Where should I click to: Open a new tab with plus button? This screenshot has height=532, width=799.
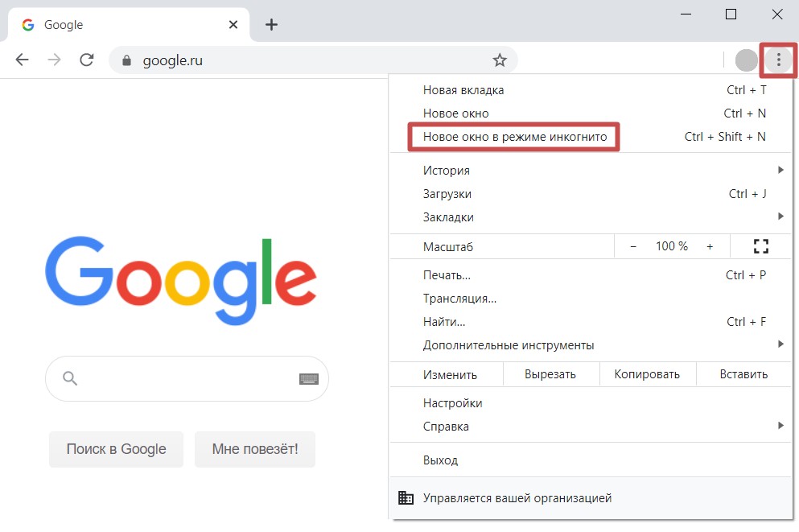[271, 25]
